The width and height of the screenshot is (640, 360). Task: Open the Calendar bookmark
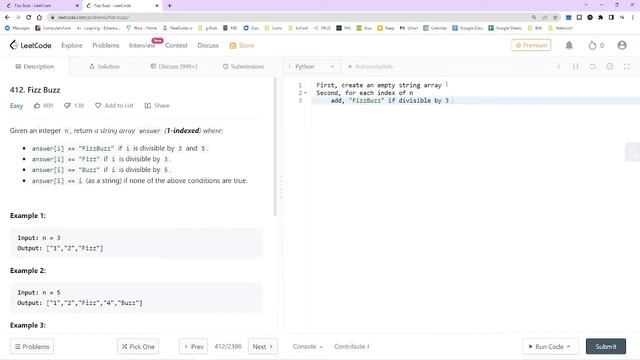pos(435,28)
